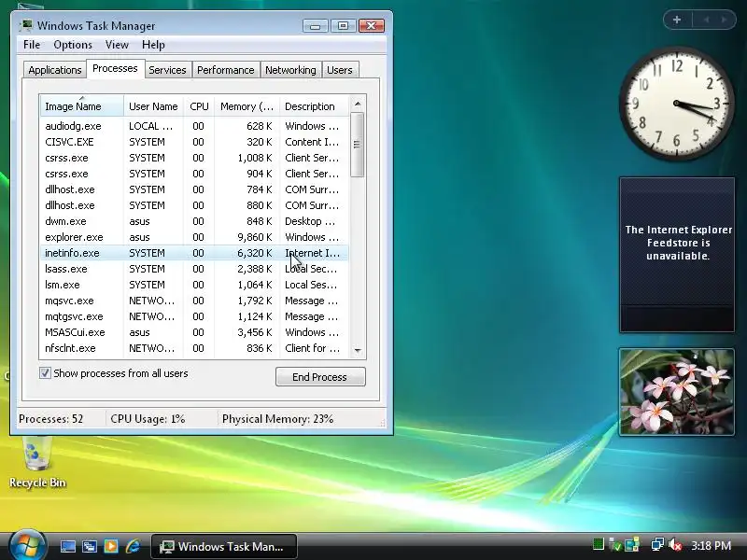Click Task Manager CPU meter tray icon
747x560 pixels.
point(599,544)
